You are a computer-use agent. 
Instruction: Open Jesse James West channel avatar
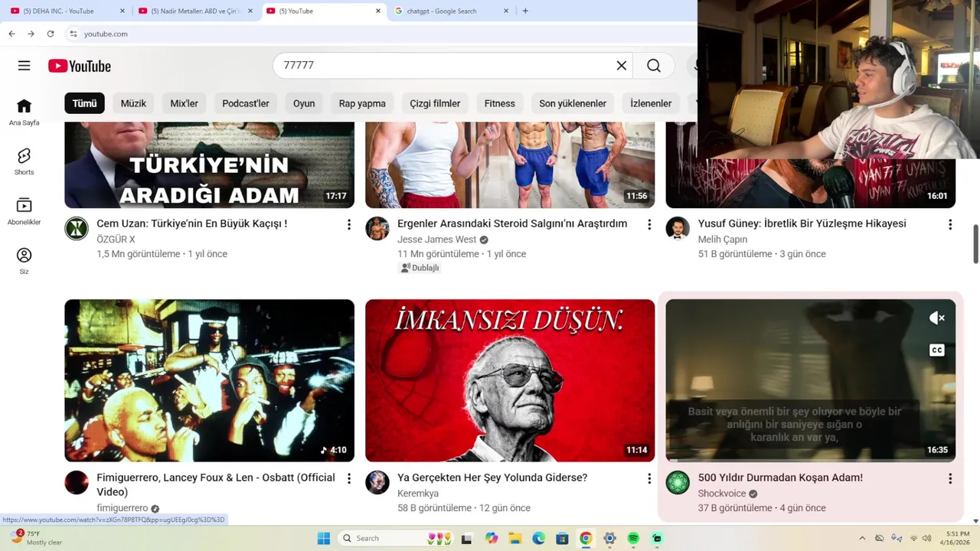[x=377, y=228]
